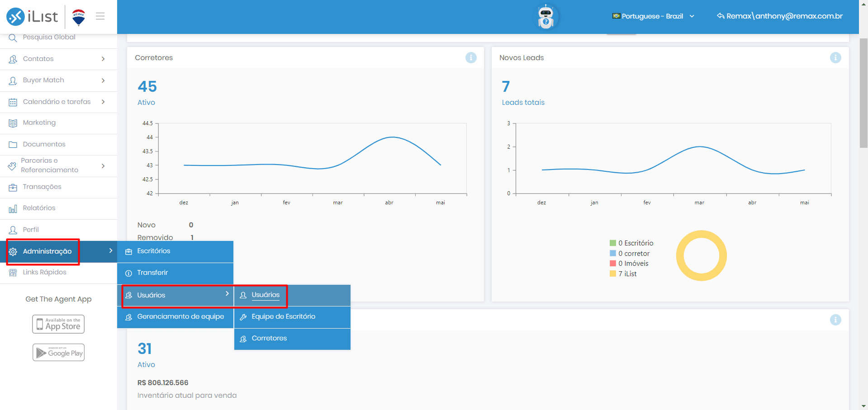868x410 pixels.
Task: Click info icon on the lower inventory panel
Action: pos(835,320)
